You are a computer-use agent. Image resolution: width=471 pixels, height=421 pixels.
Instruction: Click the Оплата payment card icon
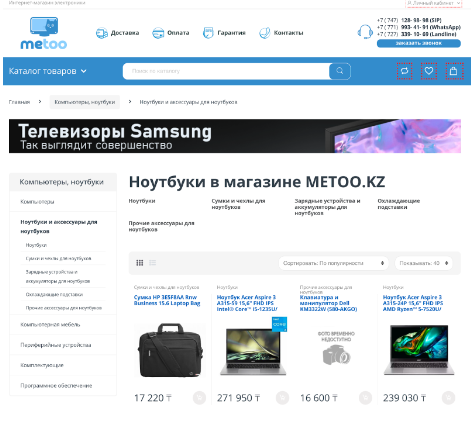158,33
